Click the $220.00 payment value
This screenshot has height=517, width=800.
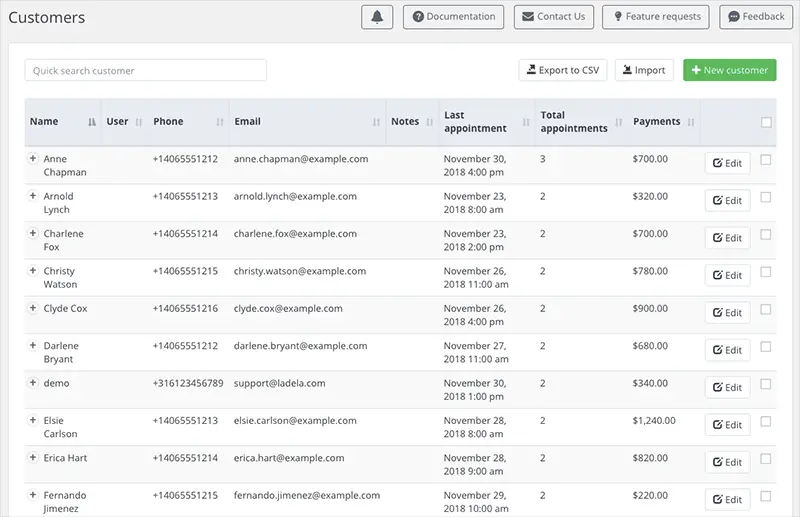pyautogui.click(x=650, y=495)
